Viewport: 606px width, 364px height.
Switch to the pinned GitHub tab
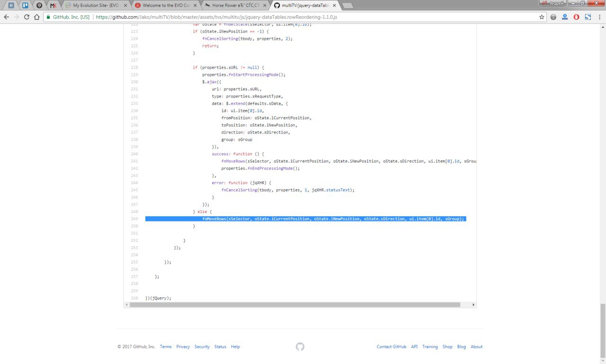[39, 5]
